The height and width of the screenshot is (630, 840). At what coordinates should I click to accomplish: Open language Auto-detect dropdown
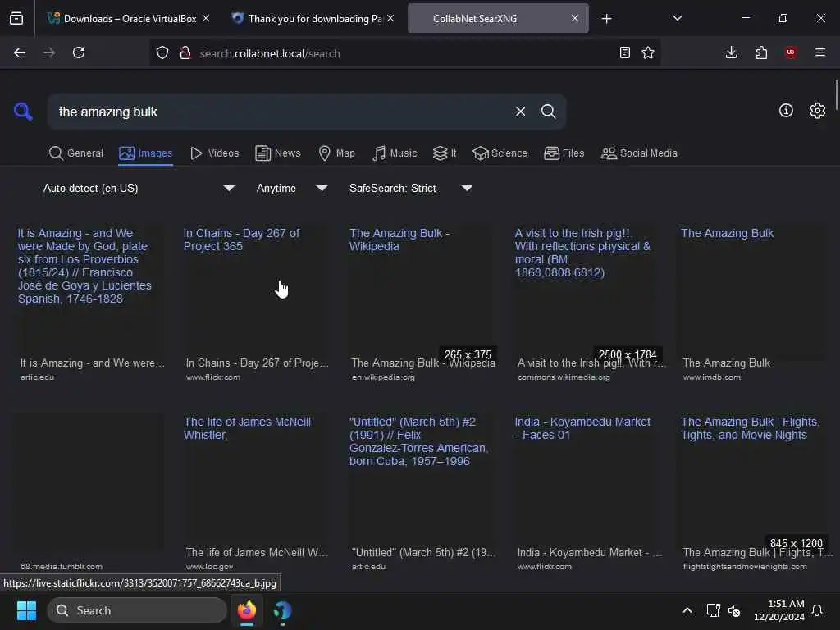pos(139,188)
